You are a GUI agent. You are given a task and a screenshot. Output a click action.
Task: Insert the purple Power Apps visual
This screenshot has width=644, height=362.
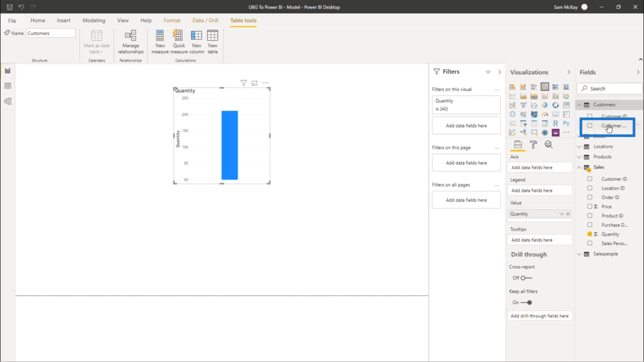(x=555, y=133)
